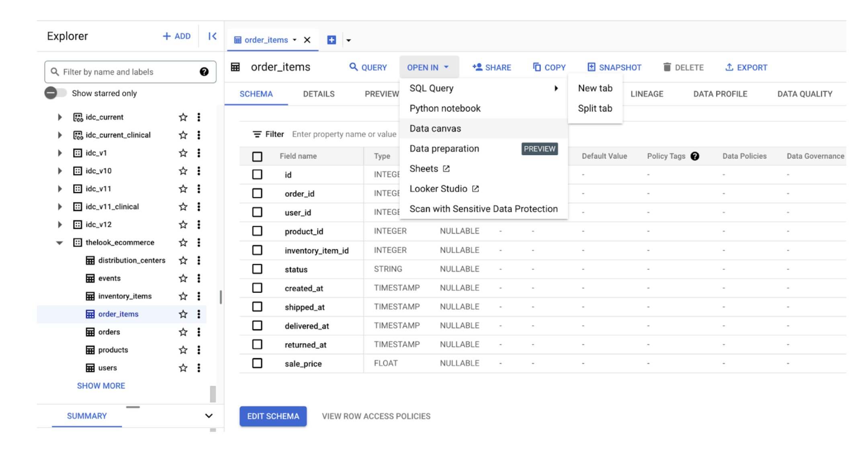
Task: Choose Data canvas from Open In menu
Action: click(435, 129)
